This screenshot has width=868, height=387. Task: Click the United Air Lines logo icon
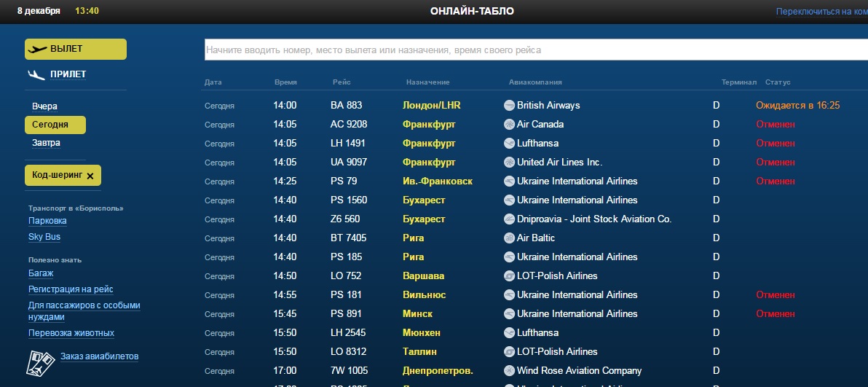pos(509,163)
